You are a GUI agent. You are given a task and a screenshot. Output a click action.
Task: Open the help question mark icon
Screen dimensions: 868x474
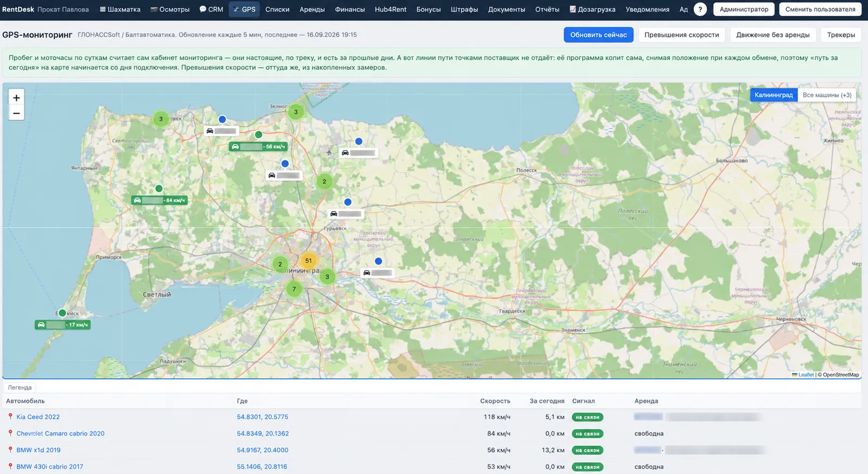[x=700, y=9]
